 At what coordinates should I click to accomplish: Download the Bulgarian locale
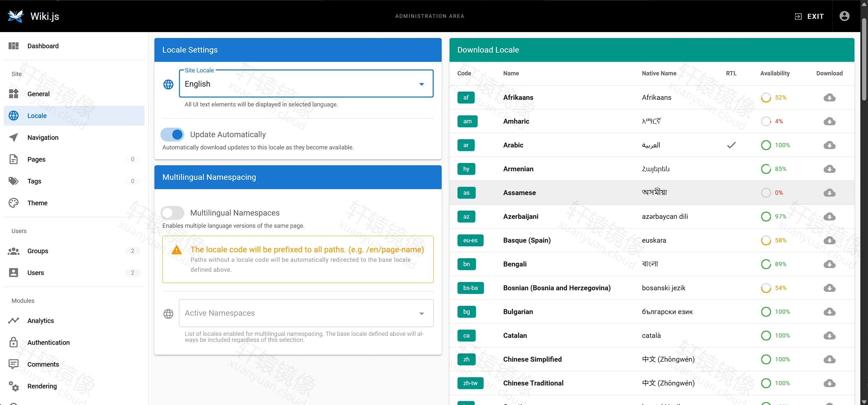pyautogui.click(x=829, y=312)
